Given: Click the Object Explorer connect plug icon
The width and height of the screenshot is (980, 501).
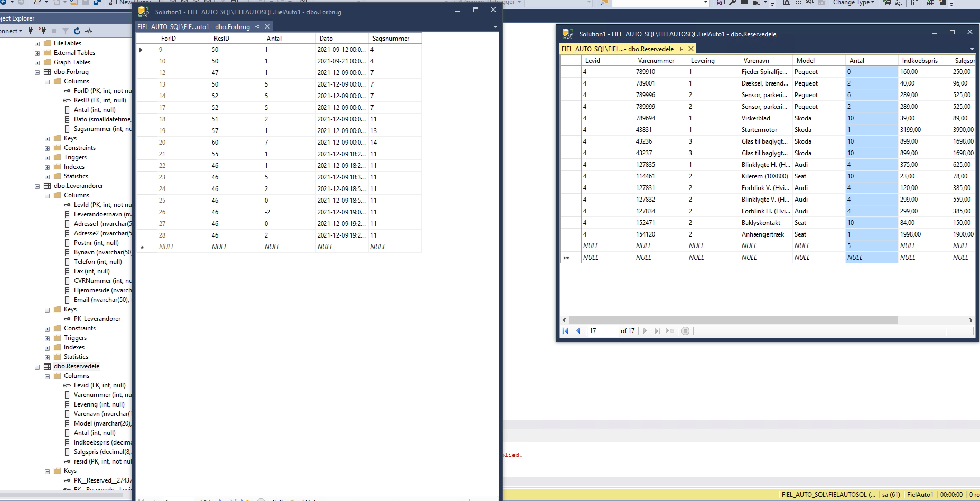Looking at the screenshot, I should click(x=31, y=31).
